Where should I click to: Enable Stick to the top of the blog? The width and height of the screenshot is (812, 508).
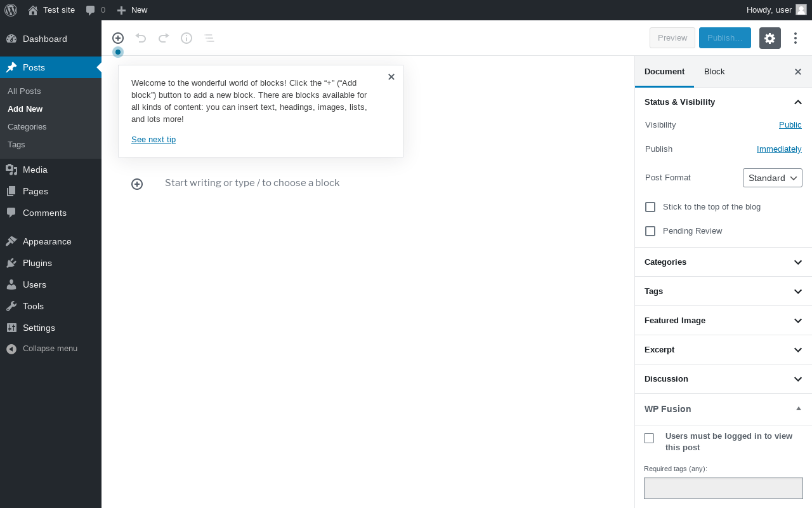tap(650, 207)
